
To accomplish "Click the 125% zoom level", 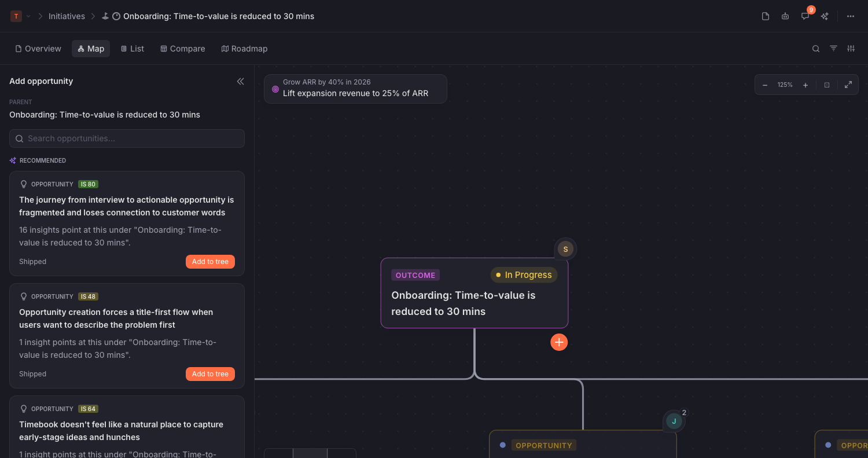I will [785, 85].
